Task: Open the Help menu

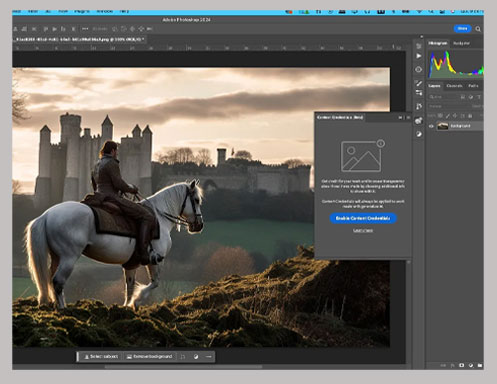Action: 124,12
